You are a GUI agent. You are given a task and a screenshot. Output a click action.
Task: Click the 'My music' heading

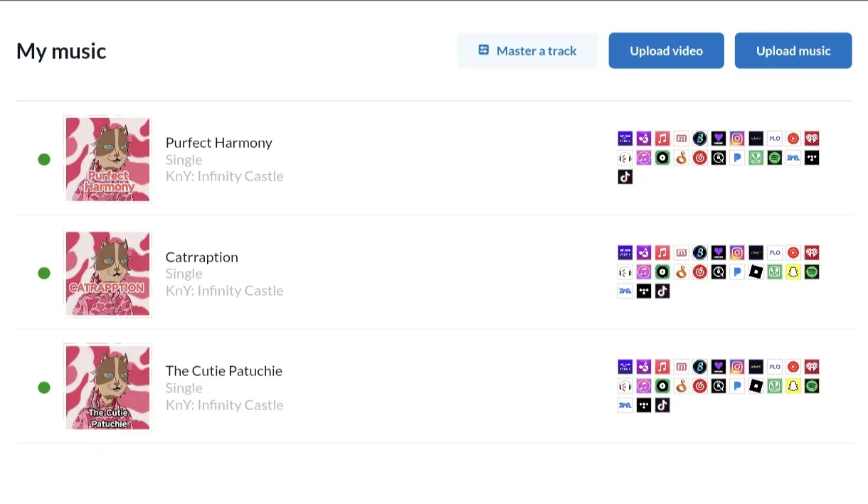[x=61, y=50]
